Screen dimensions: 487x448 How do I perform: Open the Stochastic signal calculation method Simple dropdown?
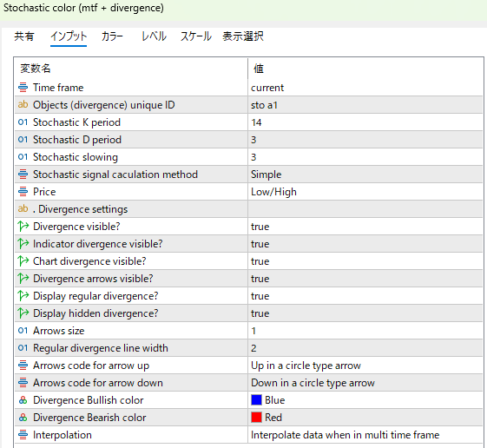click(365, 175)
